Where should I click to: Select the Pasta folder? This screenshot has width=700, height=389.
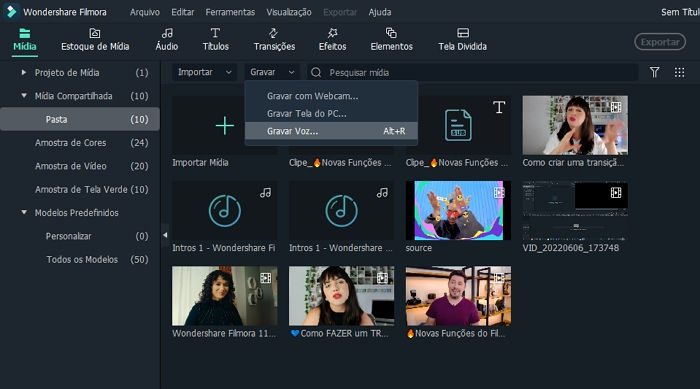pos(80,119)
